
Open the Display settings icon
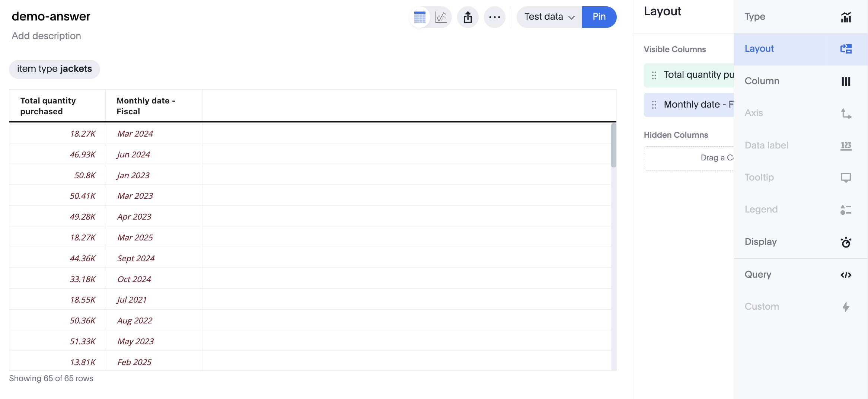(x=846, y=242)
